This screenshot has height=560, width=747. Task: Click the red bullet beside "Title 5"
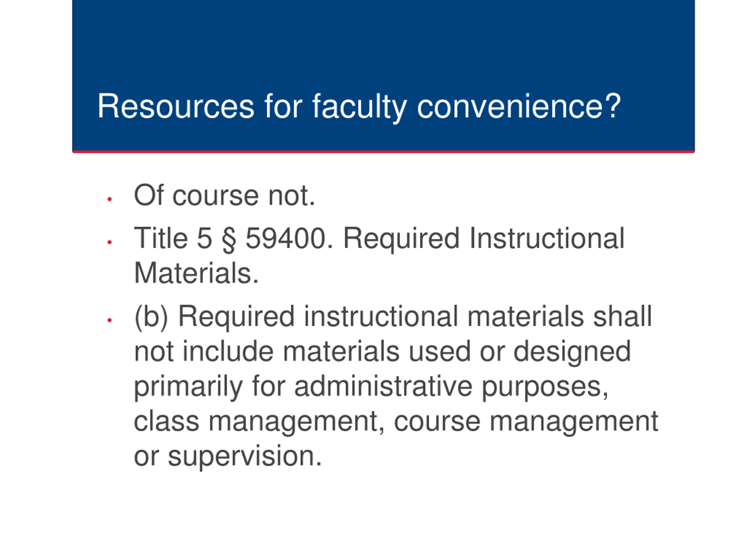[109, 242]
